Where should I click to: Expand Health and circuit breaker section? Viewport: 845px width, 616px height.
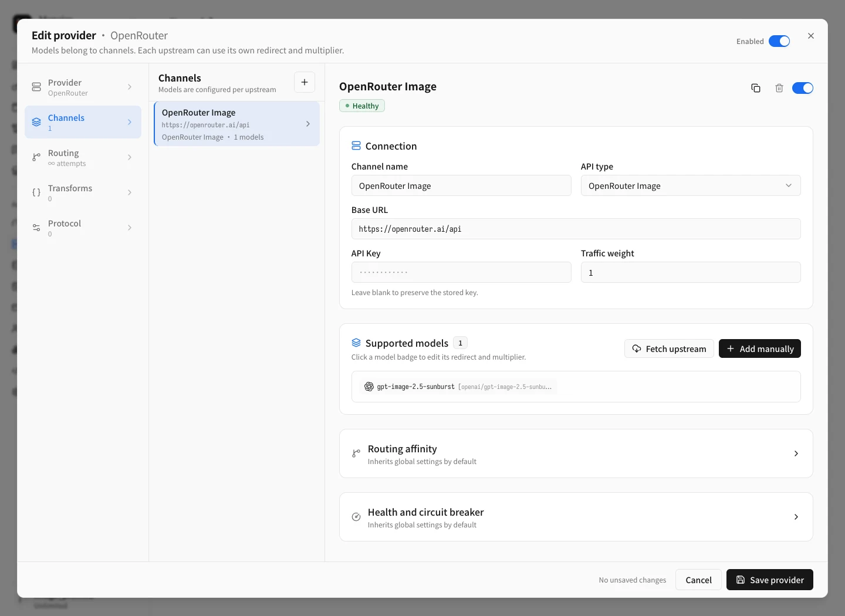576,517
